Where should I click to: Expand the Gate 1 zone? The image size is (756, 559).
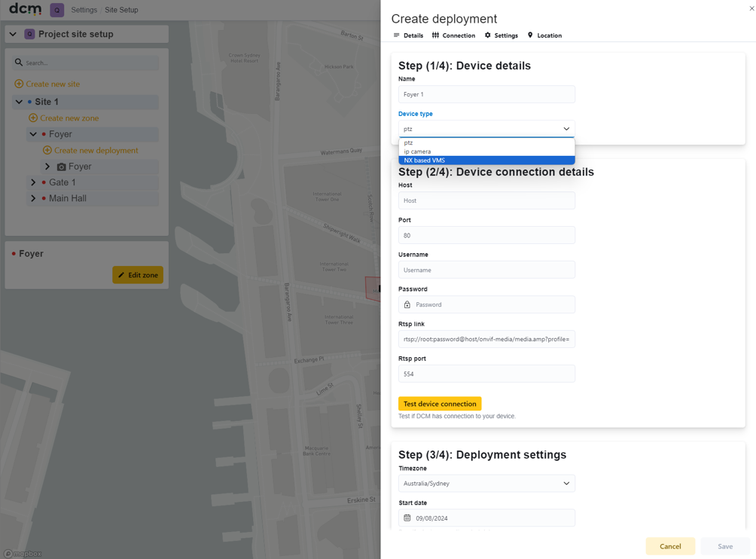(33, 182)
